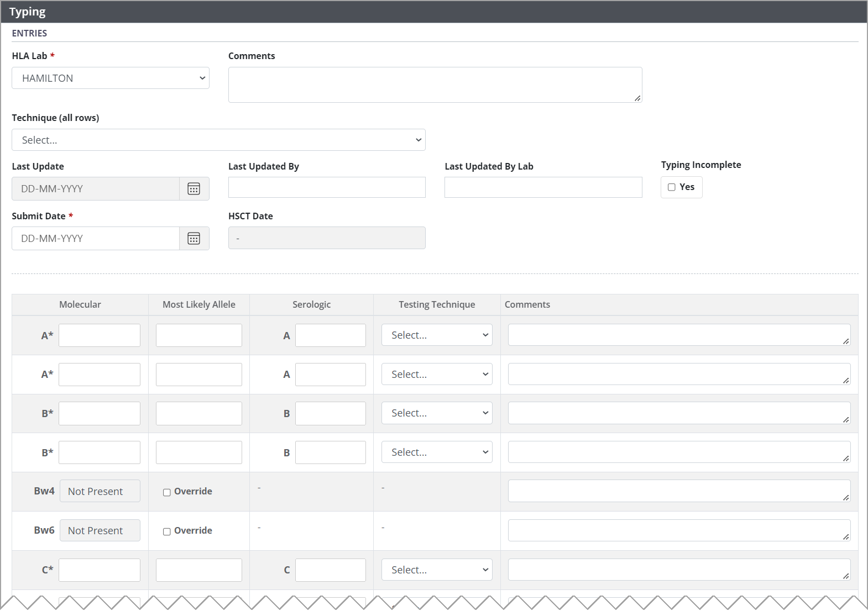Open Testing Technique dropdown in second B* row
This screenshot has height=611, width=868.
pyautogui.click(x=437, y=452)
